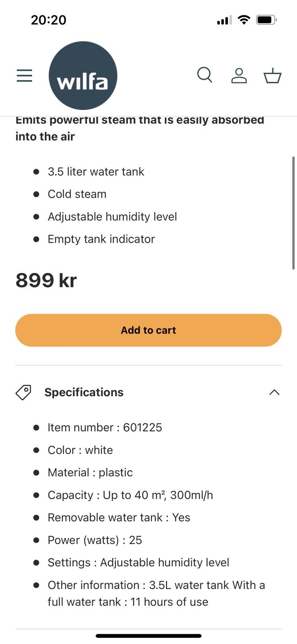Screen dimensions: 297x644
Task: Select the Item number 601225 text
Action: [x=104, y=427]
